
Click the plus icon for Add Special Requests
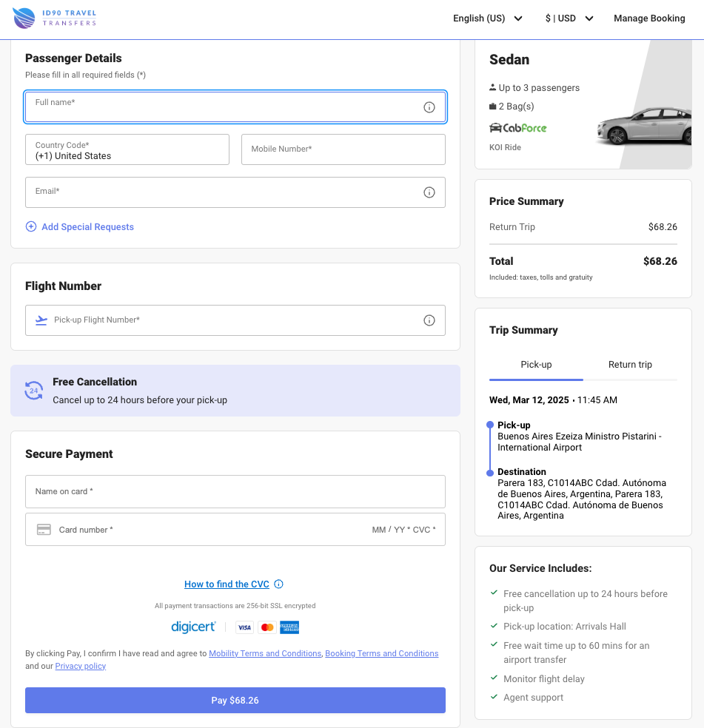31,226
